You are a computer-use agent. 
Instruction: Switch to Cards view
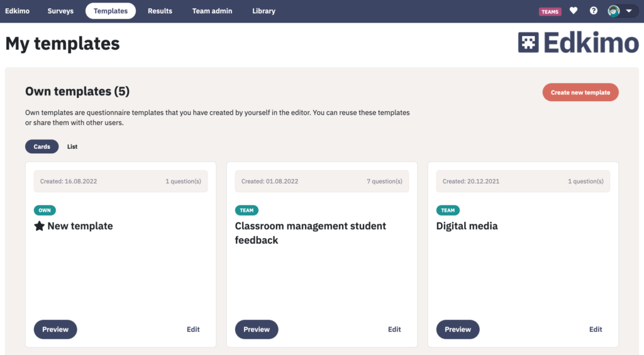tap(42, 146)
